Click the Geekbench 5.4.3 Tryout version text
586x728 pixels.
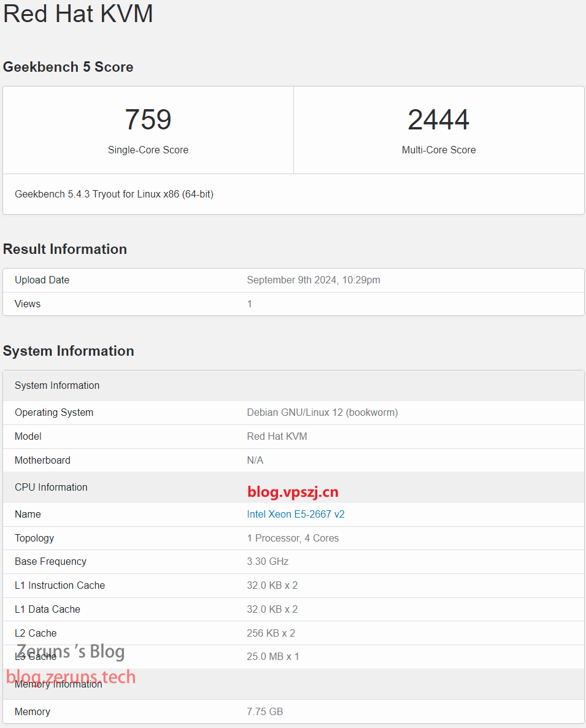114,194
